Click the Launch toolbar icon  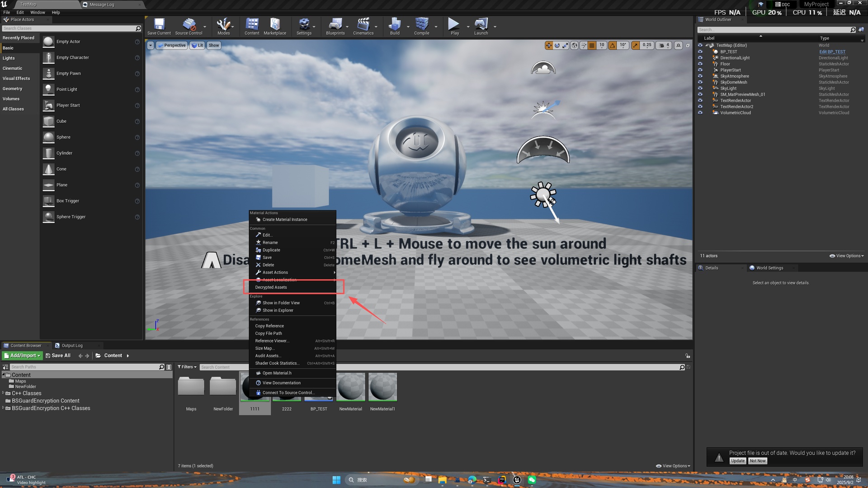click(x=481, y=26)
